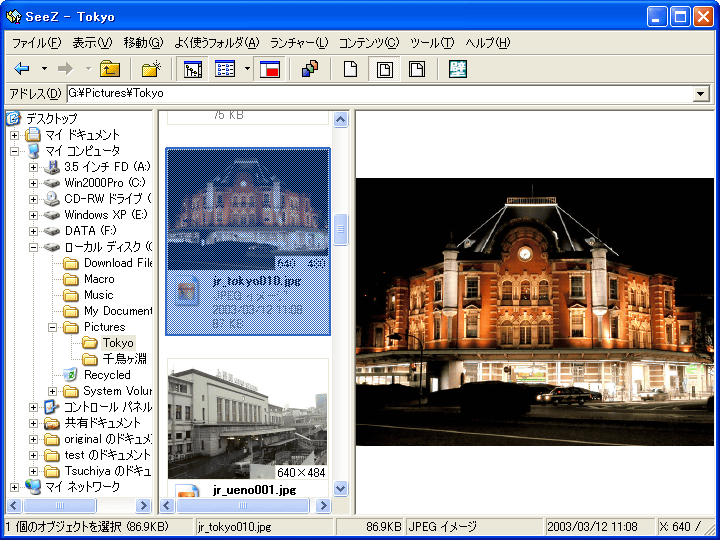Collapse the Pictures folder in tree
Screen dimensions: 720x540
pos(52,327)
